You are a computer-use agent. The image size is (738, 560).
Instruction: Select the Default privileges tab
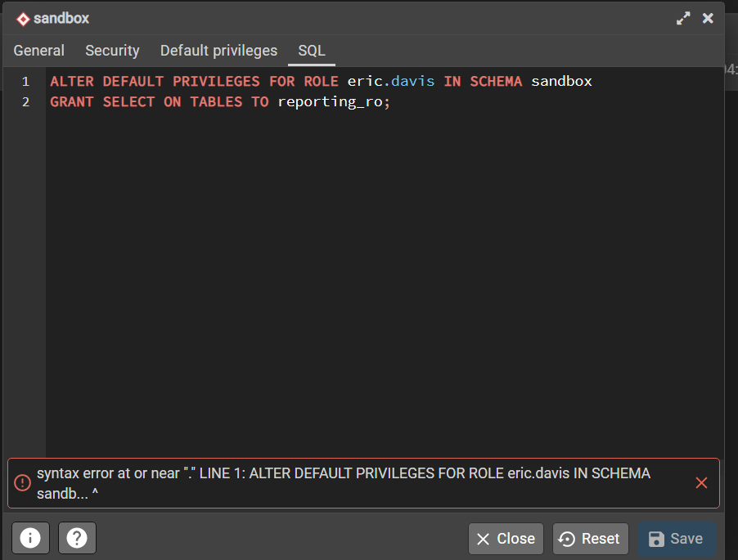218,51
